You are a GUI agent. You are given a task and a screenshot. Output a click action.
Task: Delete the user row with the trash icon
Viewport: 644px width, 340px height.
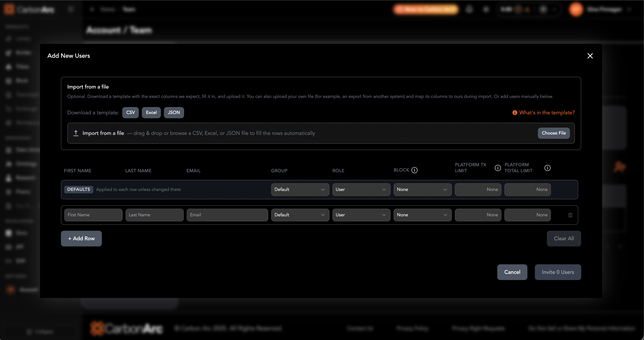(x=570, y=215)
